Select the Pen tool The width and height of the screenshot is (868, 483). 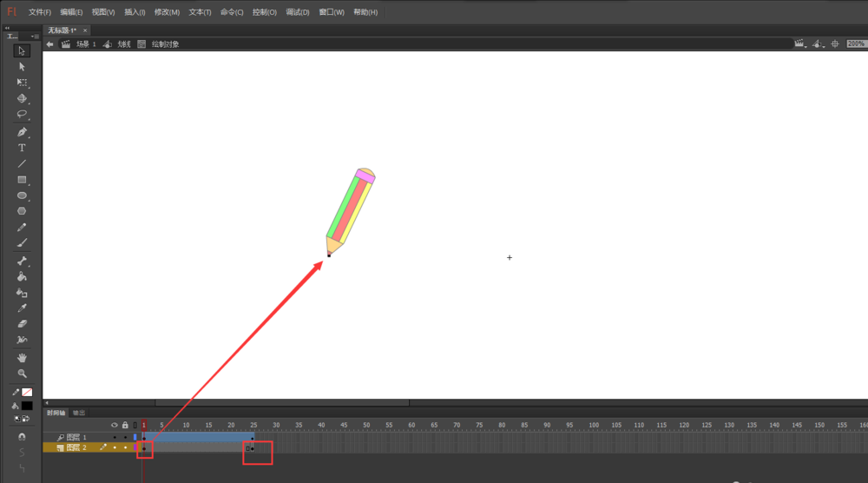(22, 132)
